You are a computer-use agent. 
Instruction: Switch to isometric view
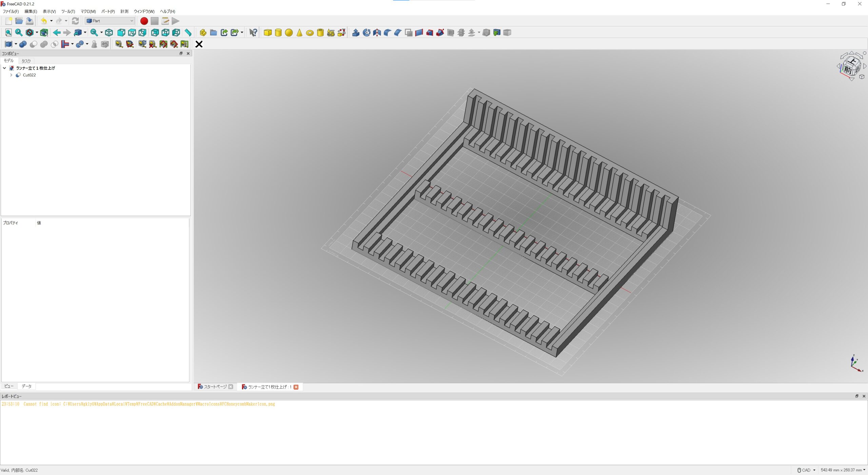pos(109,33)
